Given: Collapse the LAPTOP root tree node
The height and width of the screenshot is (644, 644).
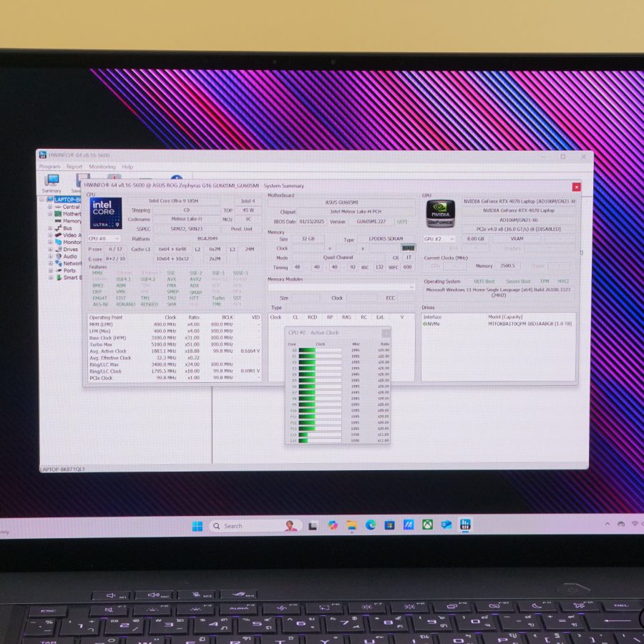Looking at the screenshot, I should coord(42,200).
